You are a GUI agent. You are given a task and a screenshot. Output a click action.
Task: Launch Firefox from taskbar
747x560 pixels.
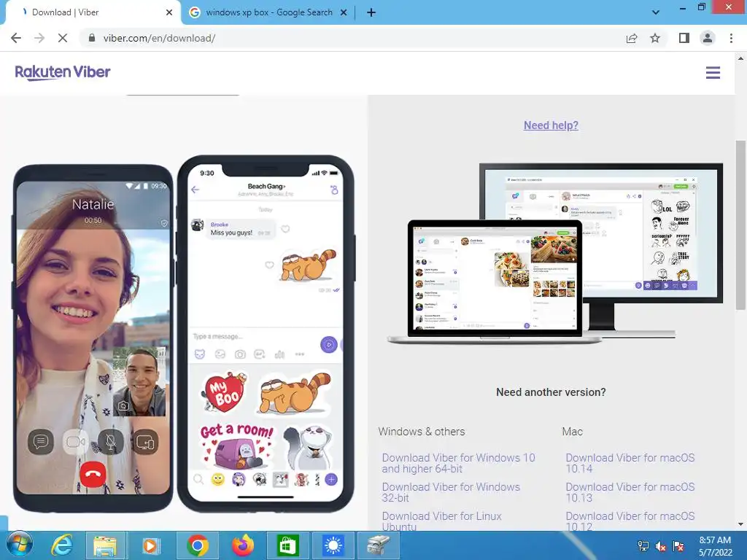click(x=243, y=545)
